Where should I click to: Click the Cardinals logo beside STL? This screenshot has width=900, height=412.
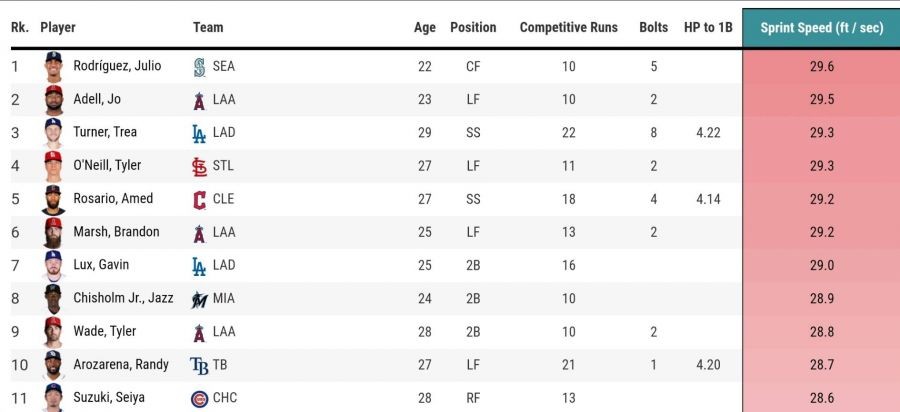point(198,166)
